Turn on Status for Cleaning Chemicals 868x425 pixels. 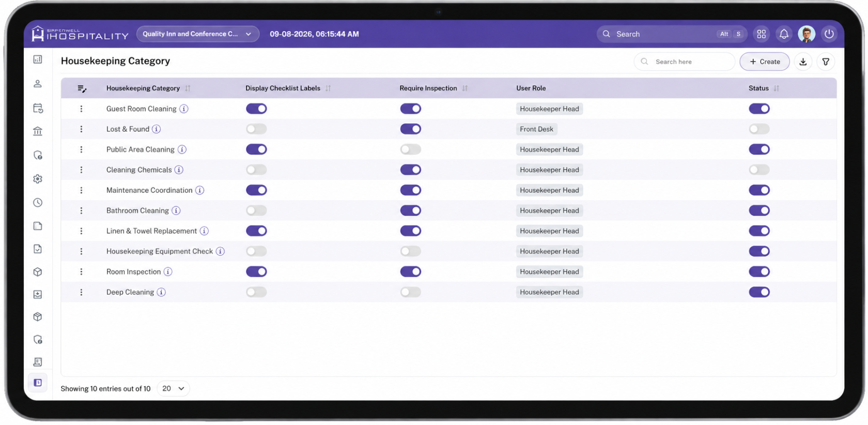759,170
